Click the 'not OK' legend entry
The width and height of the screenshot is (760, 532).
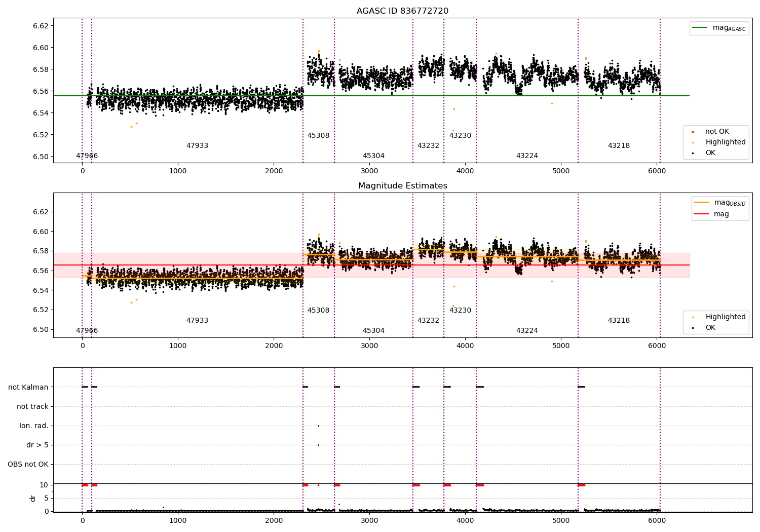tap(717, 132)
